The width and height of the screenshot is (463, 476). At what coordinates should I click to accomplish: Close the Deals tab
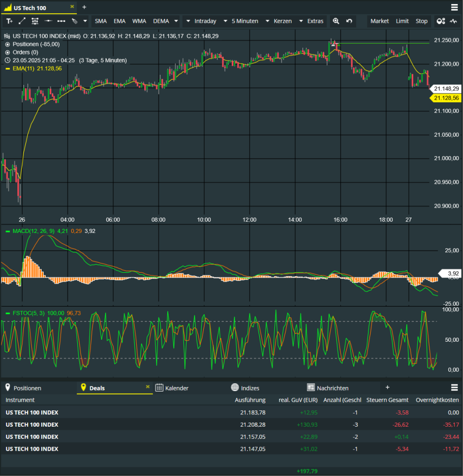148,386
